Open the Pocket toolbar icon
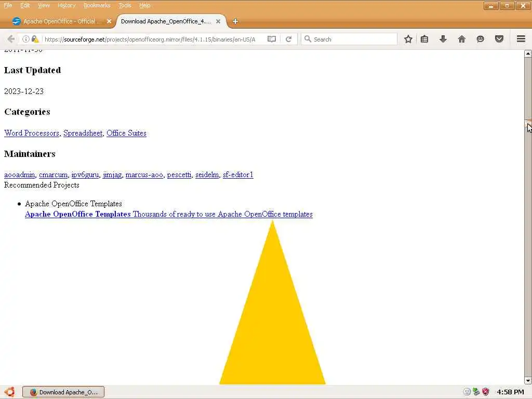 [499, 39]
